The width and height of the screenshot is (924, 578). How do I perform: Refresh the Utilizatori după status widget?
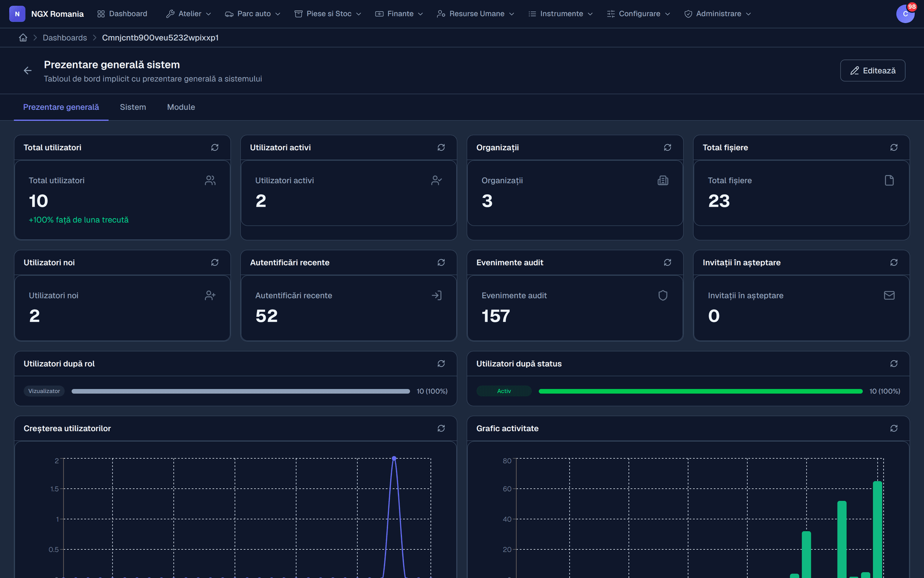(x=894, y=364)
